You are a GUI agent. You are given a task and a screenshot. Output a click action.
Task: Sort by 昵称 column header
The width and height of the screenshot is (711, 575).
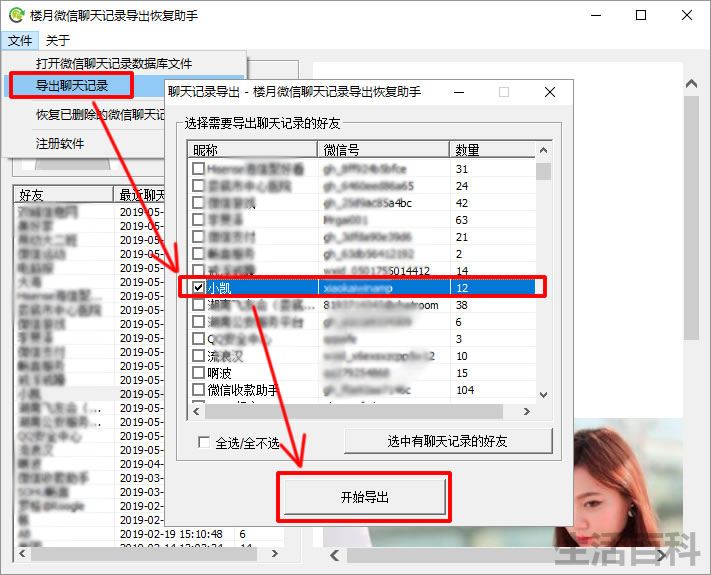[252, 149]
